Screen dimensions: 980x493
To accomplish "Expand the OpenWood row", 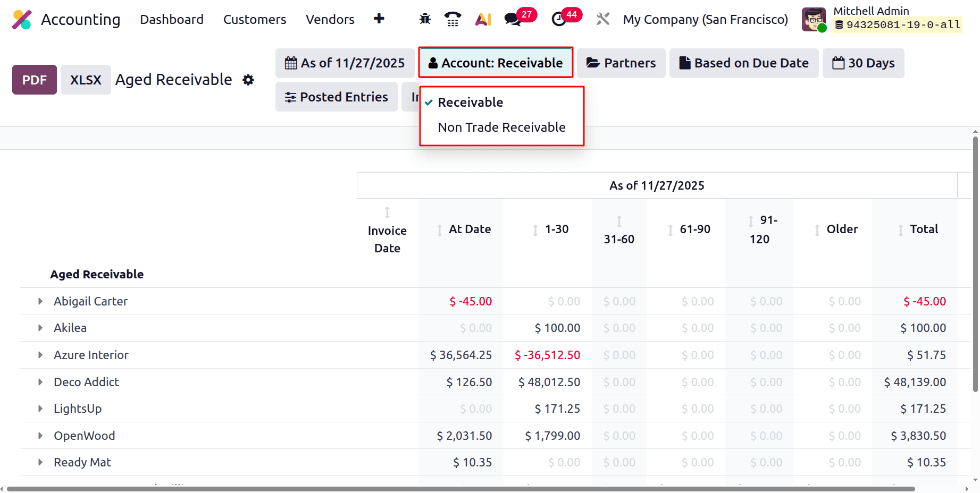I will [x=40, y=436].
